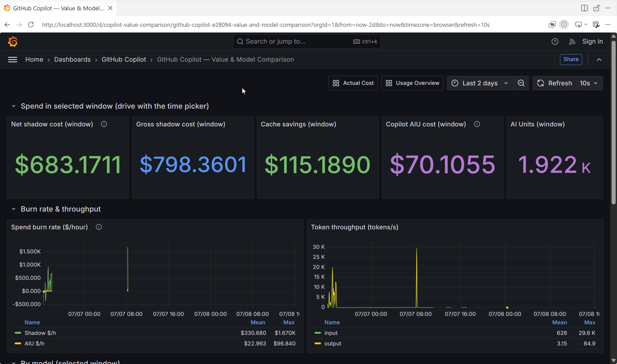The width and height of the screenshot is (617, 364).
Task: Focus the Search or jump to field
Action: (307, 42)
